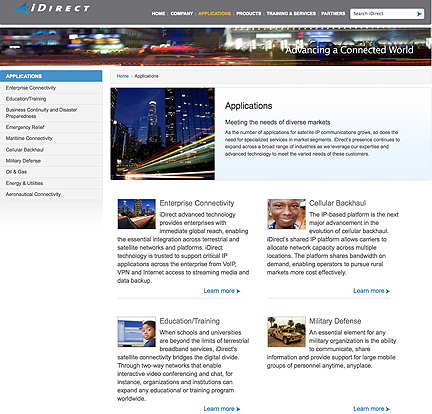
Task: Click the Military Defense vehicle thumbnail
Action: [x=286, y=332]
